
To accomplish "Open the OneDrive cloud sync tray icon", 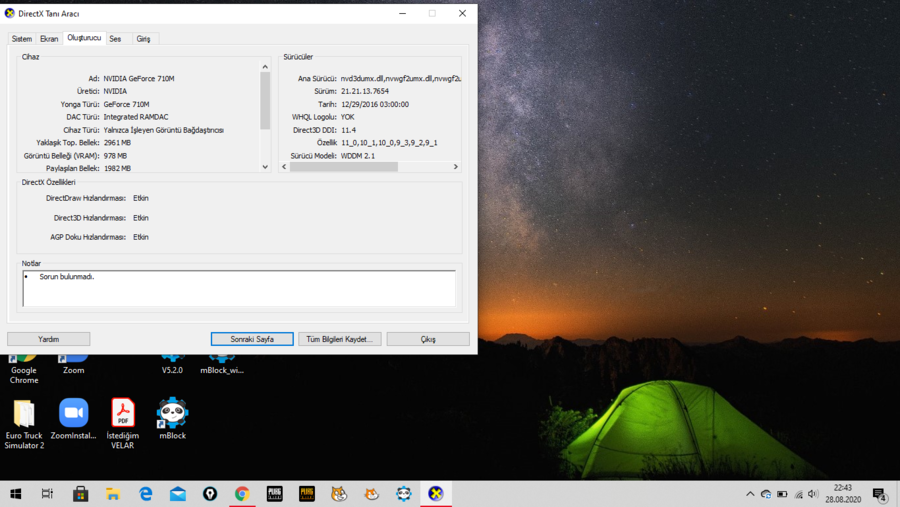I will pos(766,494).
